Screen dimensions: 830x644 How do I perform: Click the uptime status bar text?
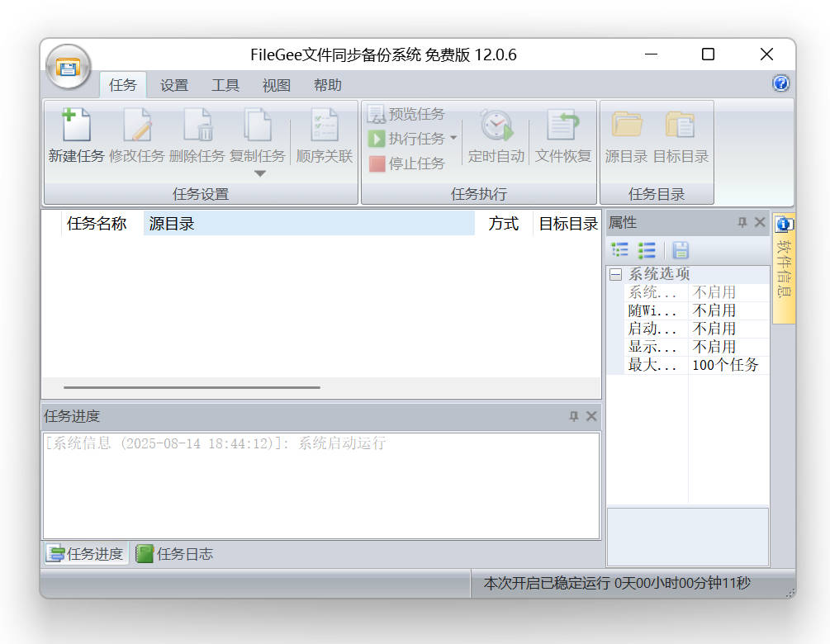pos(617,583)
